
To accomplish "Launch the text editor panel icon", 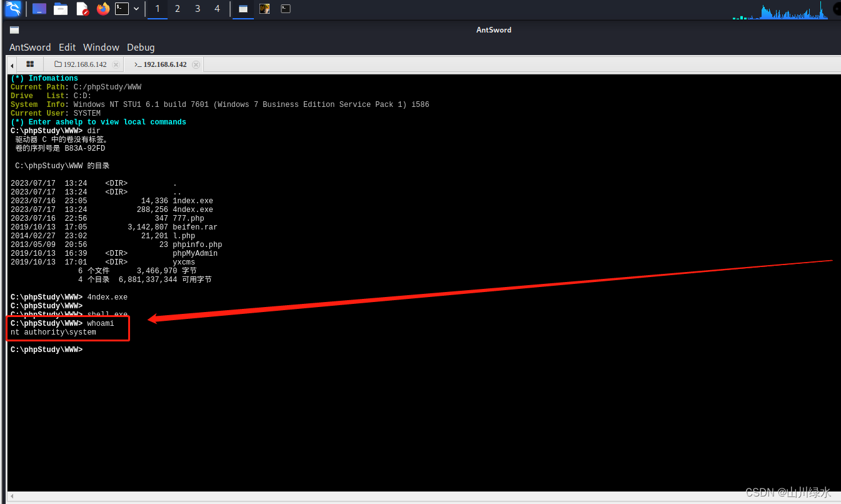I will coord(82,9).
